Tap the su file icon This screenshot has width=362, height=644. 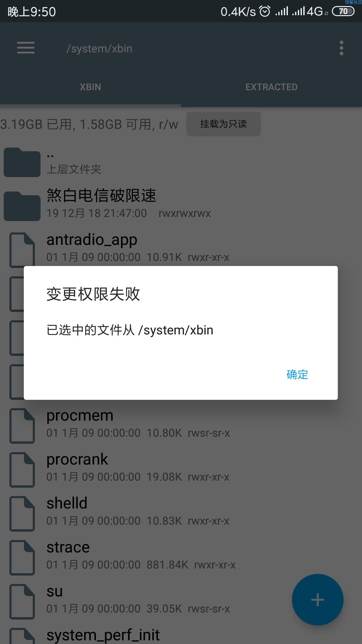click(22, 602)
